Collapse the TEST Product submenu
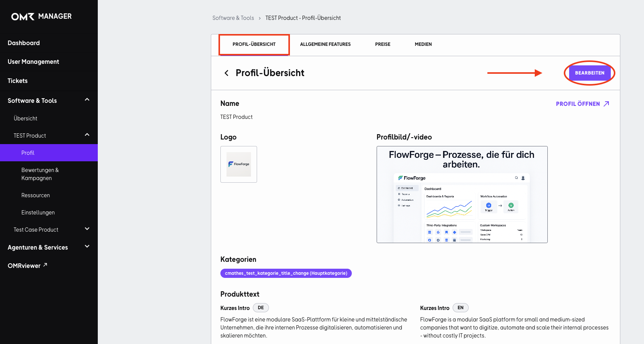Screen dimensions: 644x344 87,135
